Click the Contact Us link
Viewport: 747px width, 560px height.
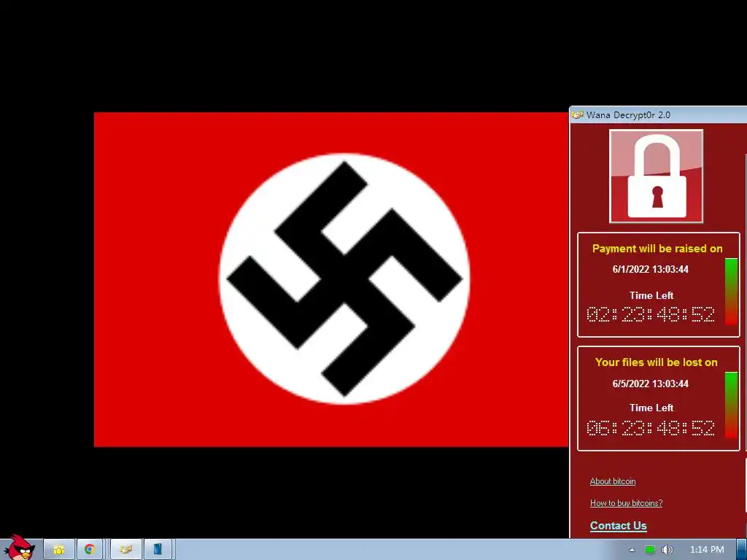(619, 526)
